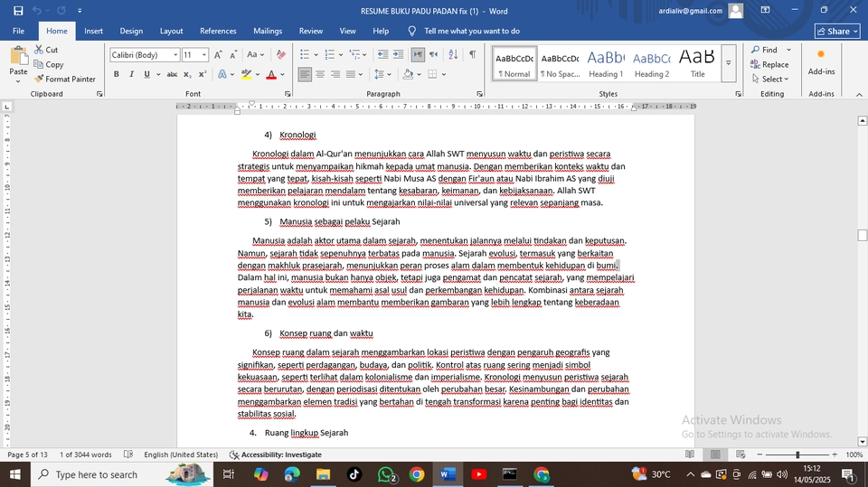The width and height of the screenshot is (868, 487).
Task: Switch to Read Mode view in the status bar
Action: click(690, 454)
